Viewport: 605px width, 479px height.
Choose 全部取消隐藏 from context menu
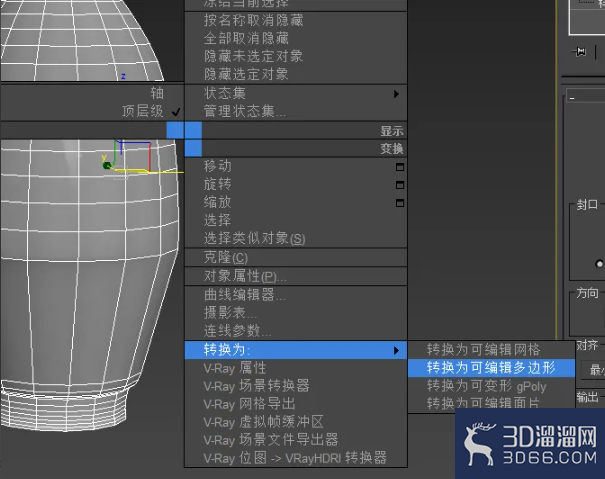click(246, 39)
